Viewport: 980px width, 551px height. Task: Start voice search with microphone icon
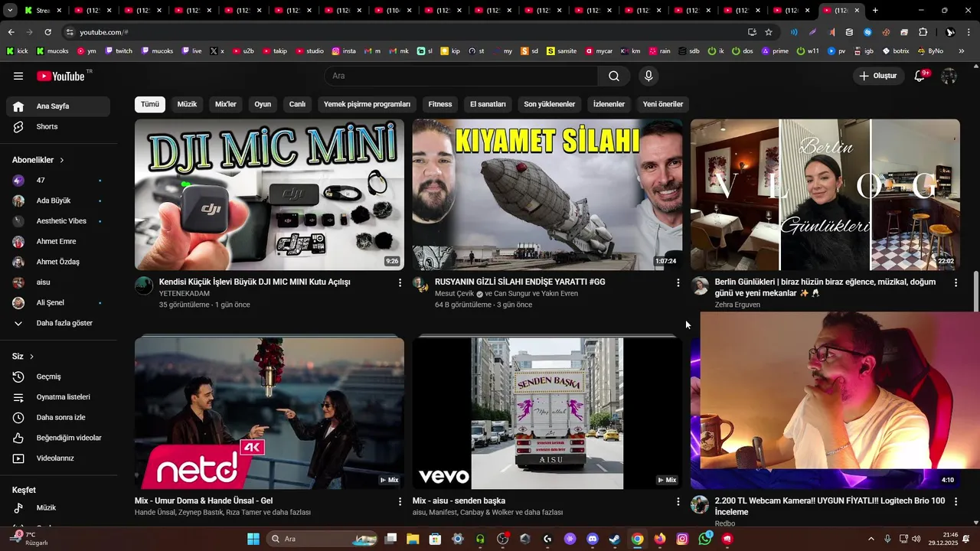pyautogui.click(x=648, y=76)
